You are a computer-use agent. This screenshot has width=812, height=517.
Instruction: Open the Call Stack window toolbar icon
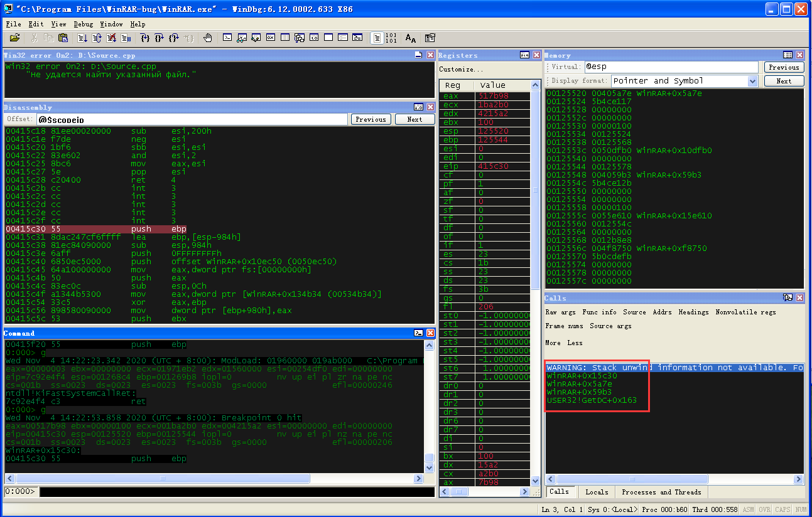pyautogui.click(x=300, y=38)
